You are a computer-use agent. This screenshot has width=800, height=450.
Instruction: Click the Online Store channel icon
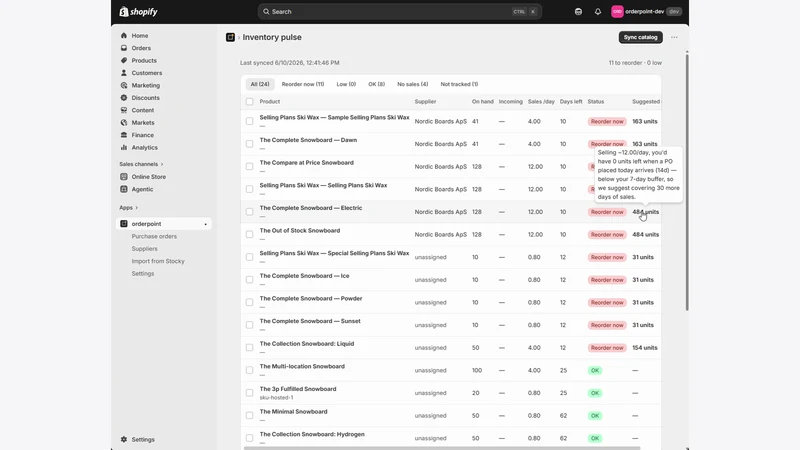(x=123, y=177)
